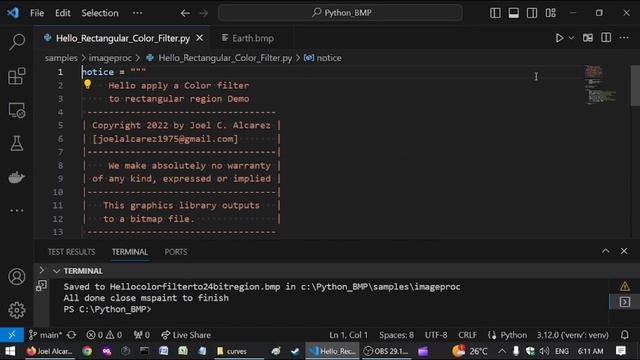Open run options dropdown arrow
640x360 pixels.
(571, 38)
